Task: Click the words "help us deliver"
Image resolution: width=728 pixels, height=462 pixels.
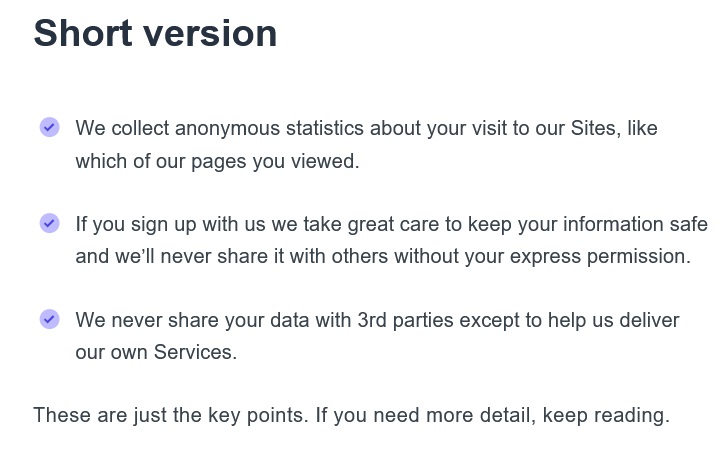Action: click(613, 320)
